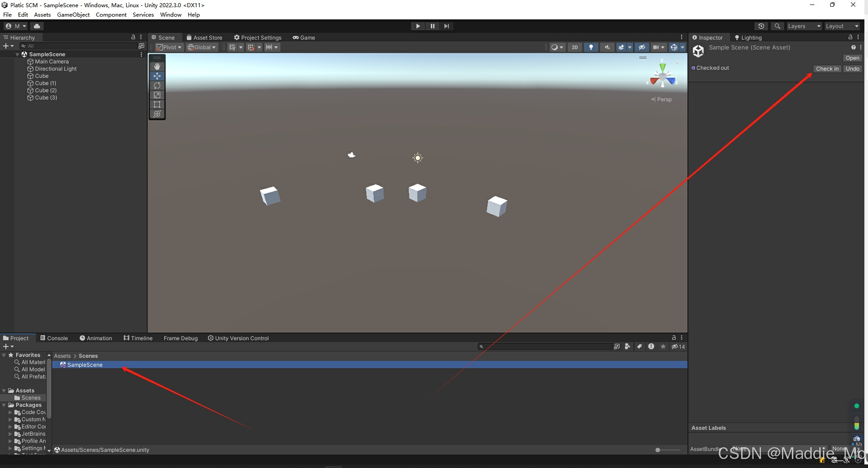The image size is (868, 468).
Task: Select the Hand view tool
Action: pyautogui.click(x=157, y=67)
